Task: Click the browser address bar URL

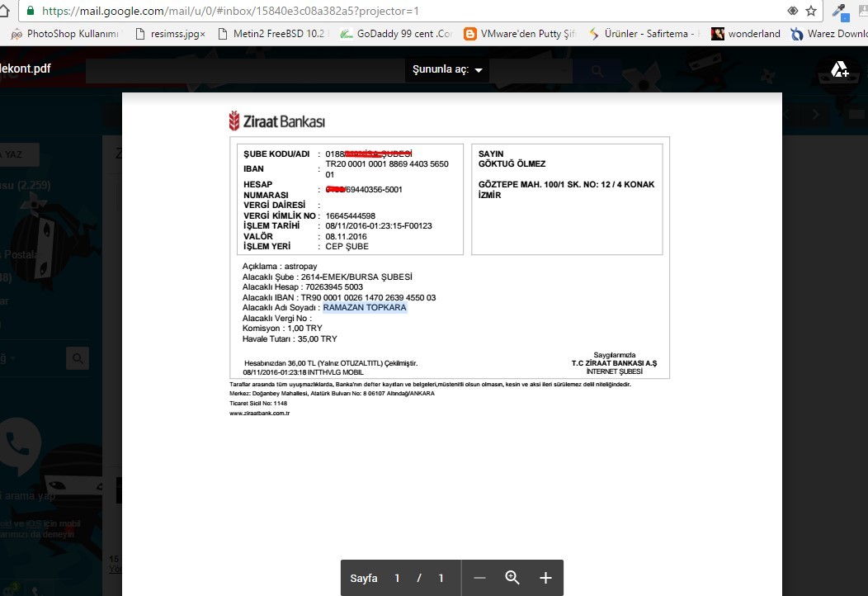Action: click(230, 11)
